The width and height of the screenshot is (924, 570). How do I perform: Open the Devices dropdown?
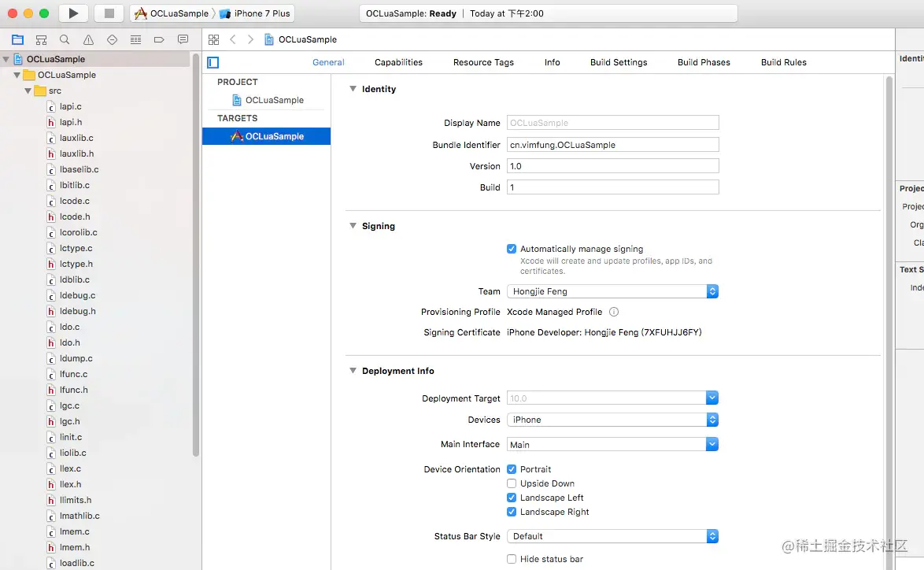[612, 420]
